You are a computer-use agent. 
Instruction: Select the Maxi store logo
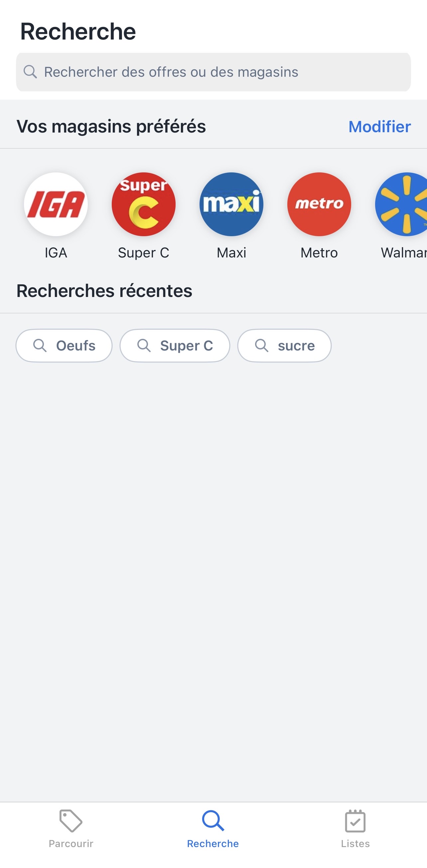[231, 204]
